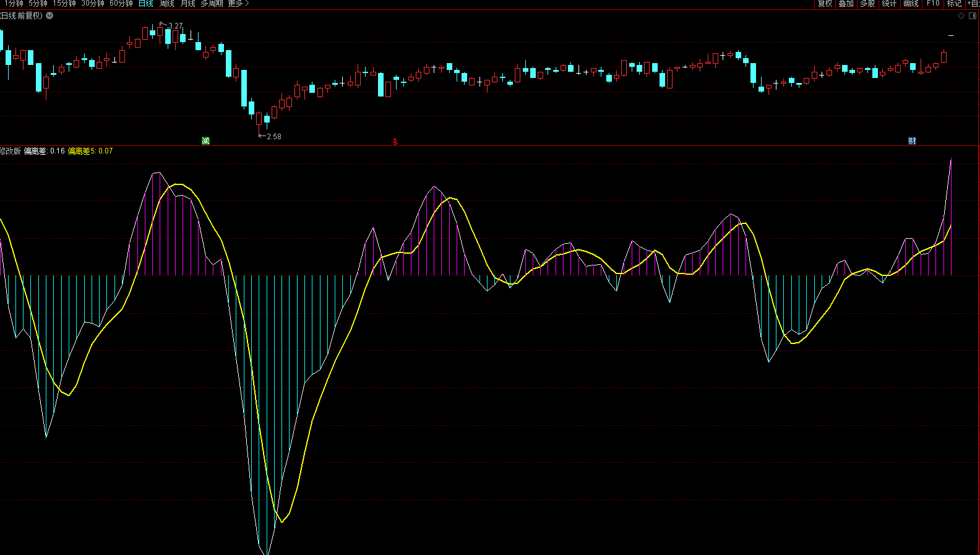Click the 3.27 high price label
Viewport: 980px width, 555px height.
[x=175, y=26]
